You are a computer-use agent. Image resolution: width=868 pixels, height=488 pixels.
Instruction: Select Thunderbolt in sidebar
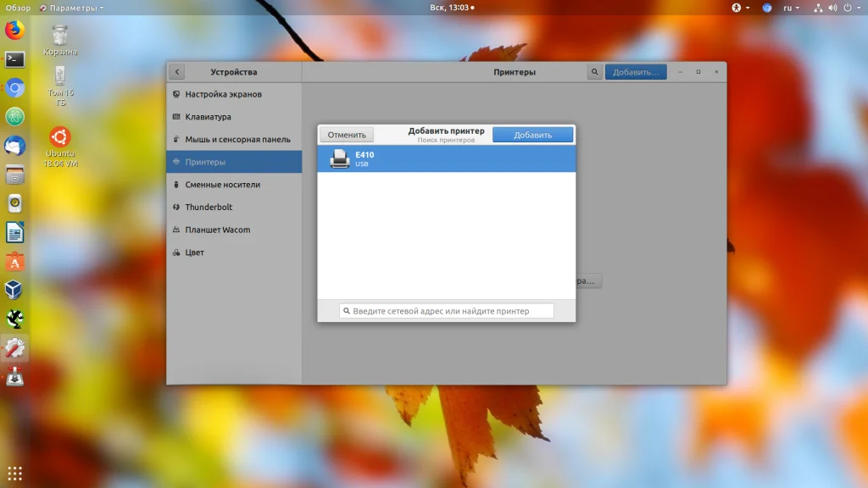pos(234,207)
